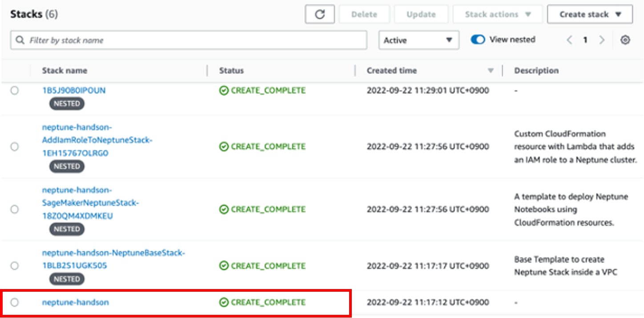Screen dimensions: 644x318
Task: Click created time 2022-09-22 11:17:17
Action: pyautogui.click(x=428, y=266)
